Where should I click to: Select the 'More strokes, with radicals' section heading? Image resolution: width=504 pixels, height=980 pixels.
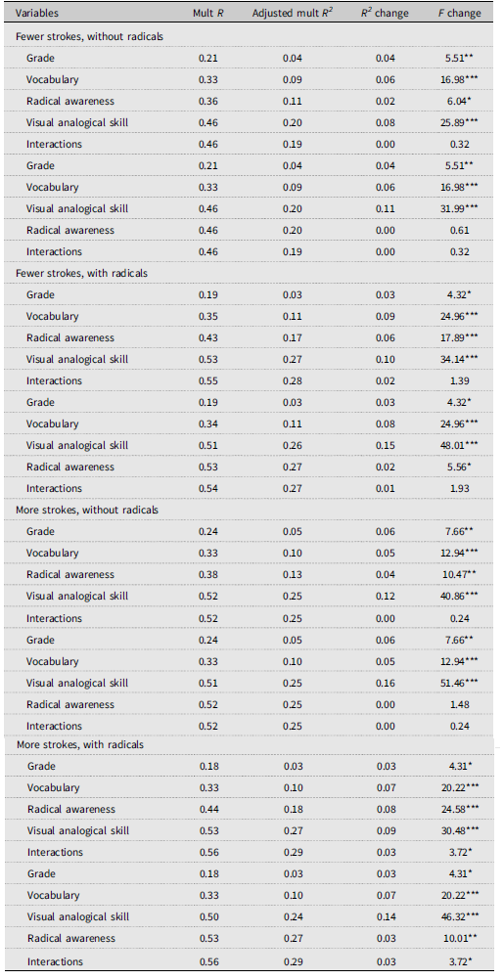click(x=80, y=744)
